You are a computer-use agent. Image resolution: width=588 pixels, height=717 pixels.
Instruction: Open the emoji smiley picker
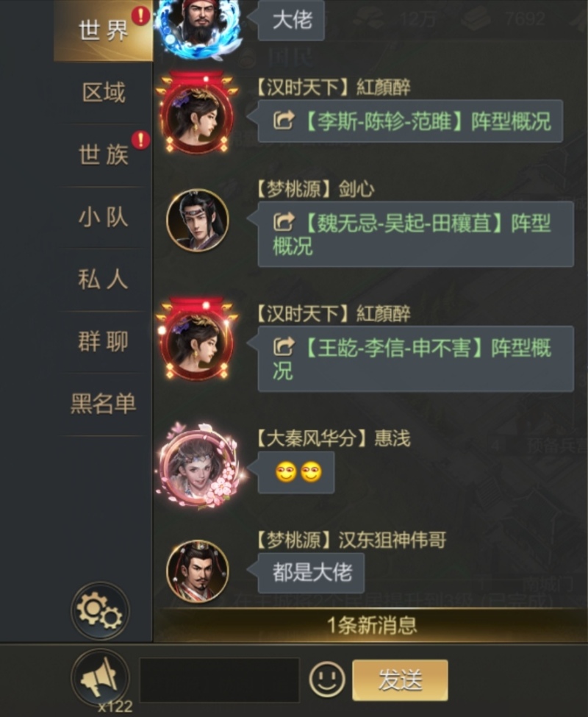tap(326, 679)
